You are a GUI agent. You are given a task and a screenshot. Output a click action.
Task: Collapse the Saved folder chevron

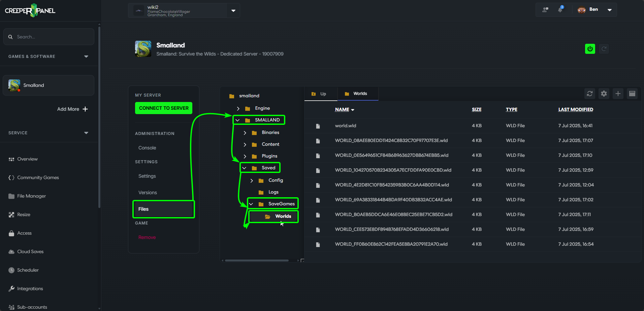(244, 168)
